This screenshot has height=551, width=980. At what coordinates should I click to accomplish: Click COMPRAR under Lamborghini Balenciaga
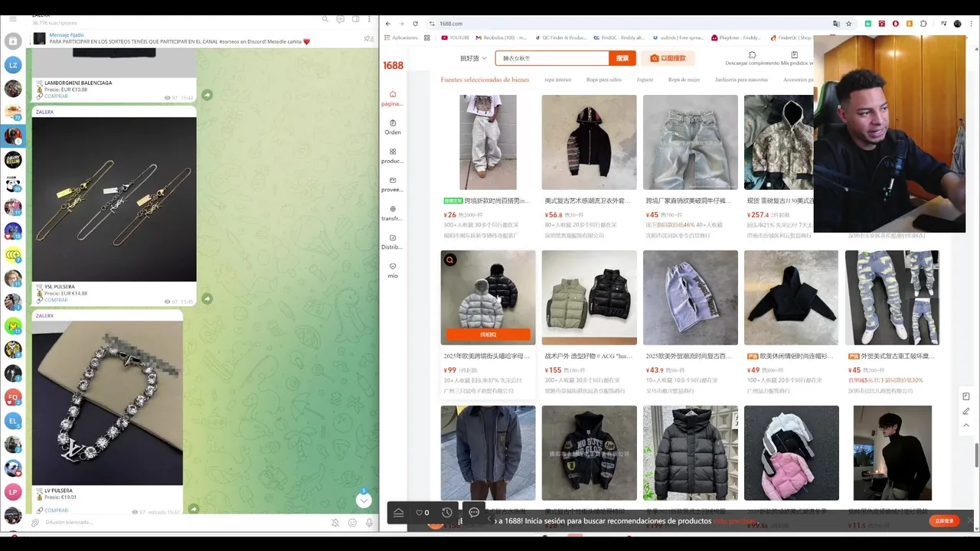pyautogui.click(x=56, y=96)
